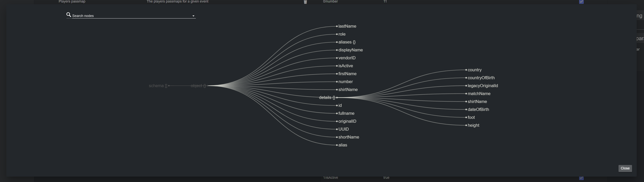Click the height node under details
644x182 pixels.
(x=473, y=125)
